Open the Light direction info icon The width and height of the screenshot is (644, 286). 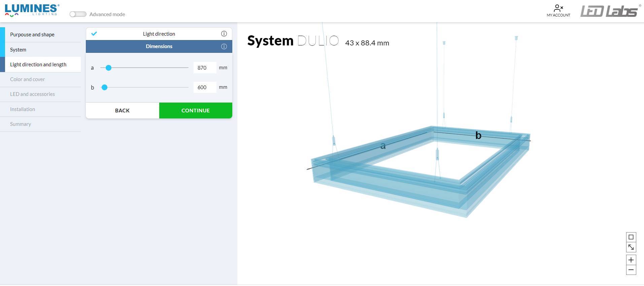(x=224, y=34)
